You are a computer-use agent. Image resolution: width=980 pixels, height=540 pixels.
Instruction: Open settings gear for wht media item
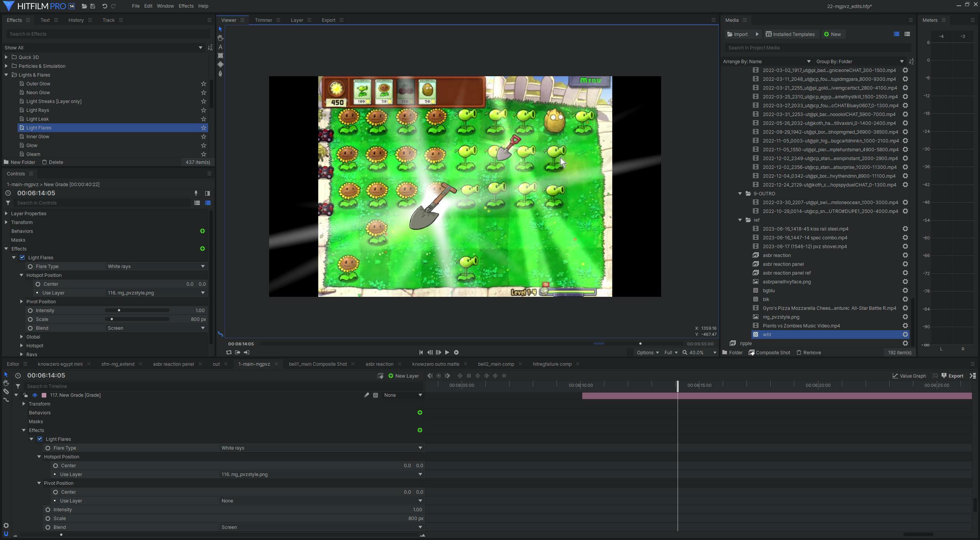coord(905,335)
